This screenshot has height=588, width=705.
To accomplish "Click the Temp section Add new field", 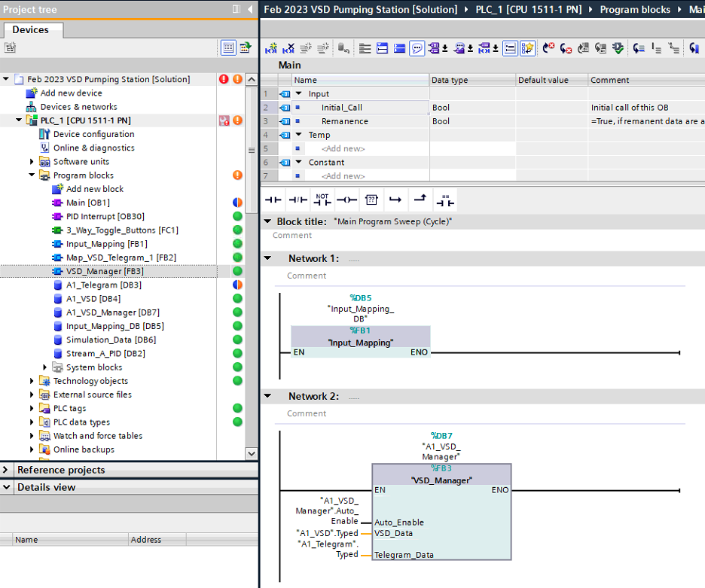I will point(343,148).
